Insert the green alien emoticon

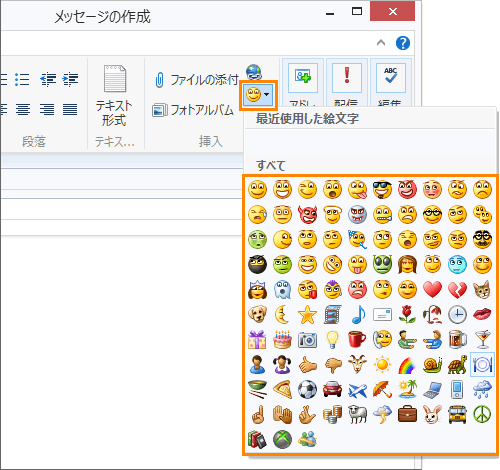pos(382,264)
